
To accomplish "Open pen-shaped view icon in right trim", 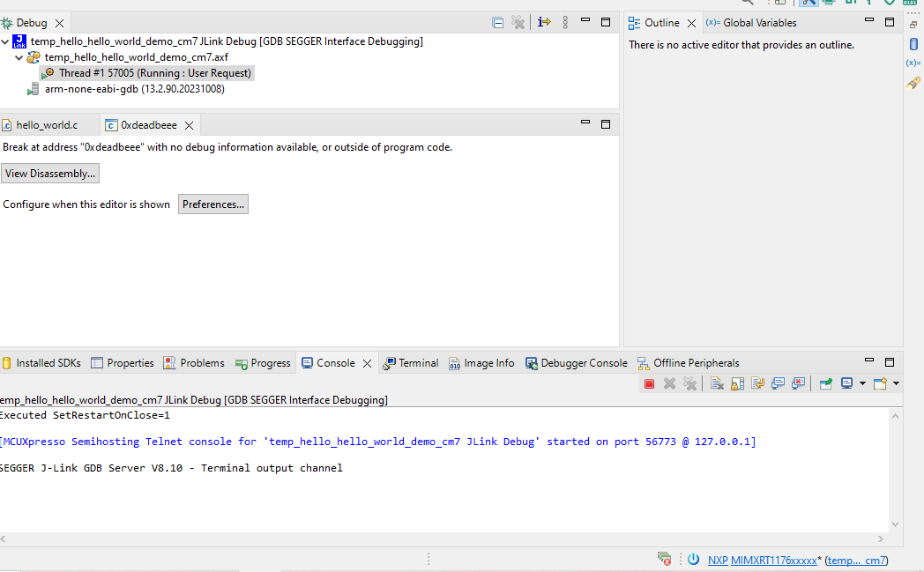I will (913, 83).
